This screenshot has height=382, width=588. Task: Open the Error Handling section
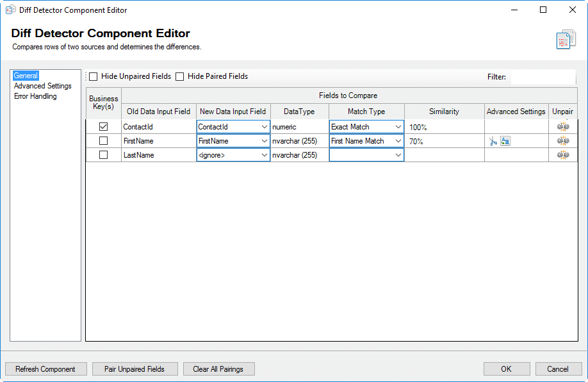click(x=35, y=95)
